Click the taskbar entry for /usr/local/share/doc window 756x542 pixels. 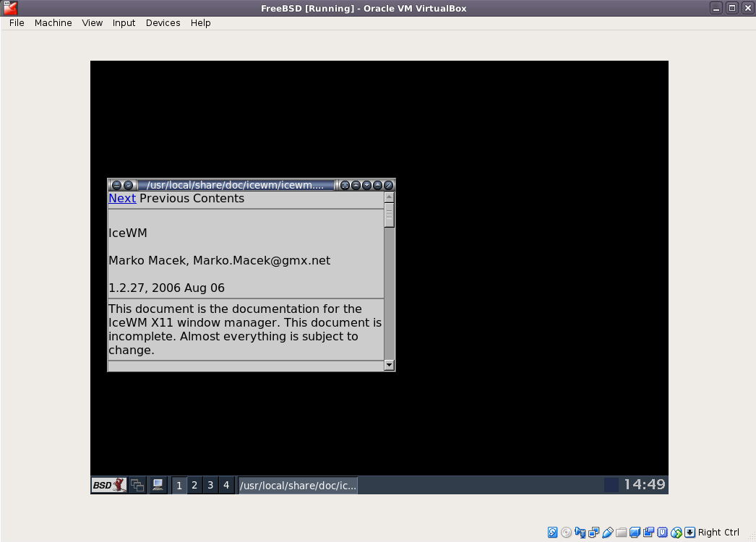(x=298, y=485)
